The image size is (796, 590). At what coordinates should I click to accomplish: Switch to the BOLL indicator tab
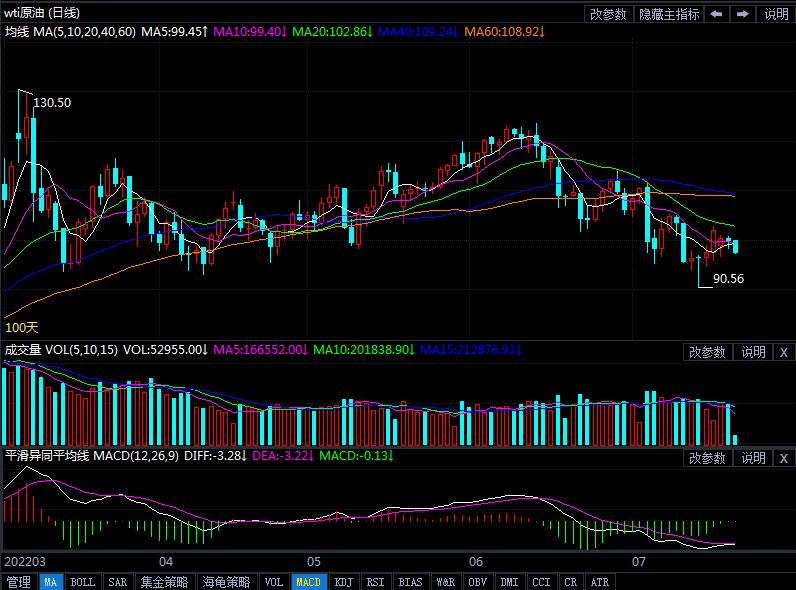click(x=83, y=582)
